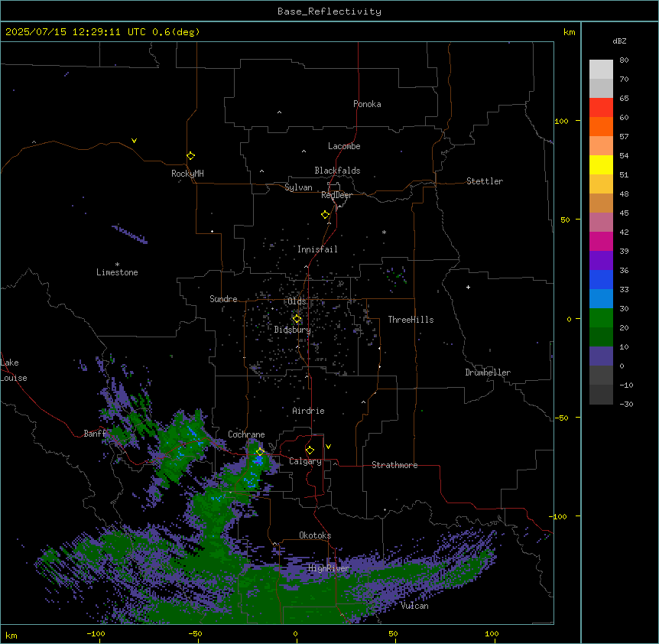Viewport: 659px width, 644px height.
Task: Select the orange 60-57 dBZ legend swatch
Action: point(601,126)
